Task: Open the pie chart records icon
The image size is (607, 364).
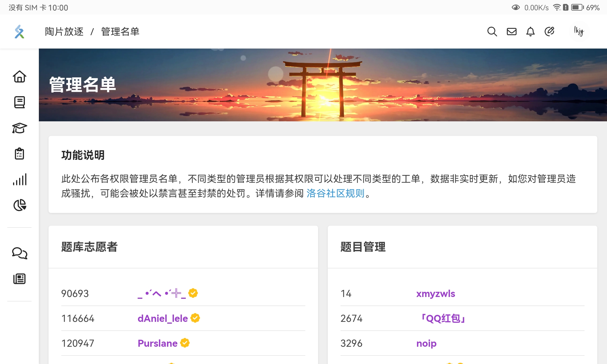Action: [19, 205]
